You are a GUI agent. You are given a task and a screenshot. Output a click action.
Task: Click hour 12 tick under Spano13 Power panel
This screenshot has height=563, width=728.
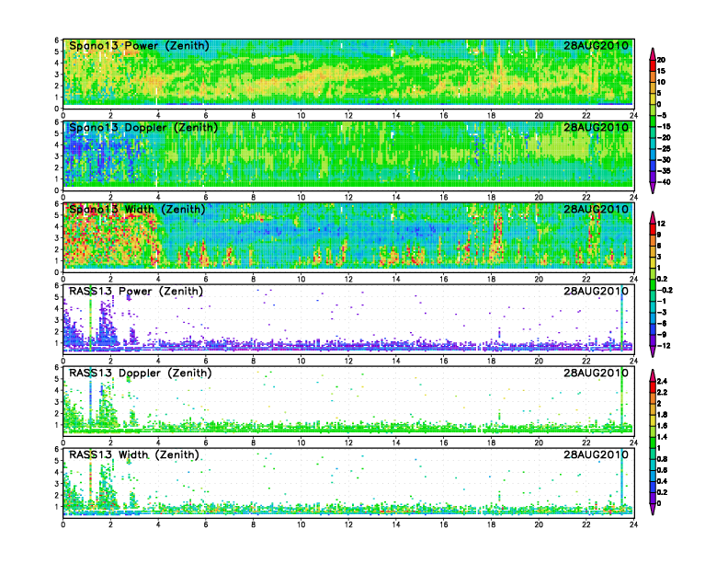tap(348, 116)
